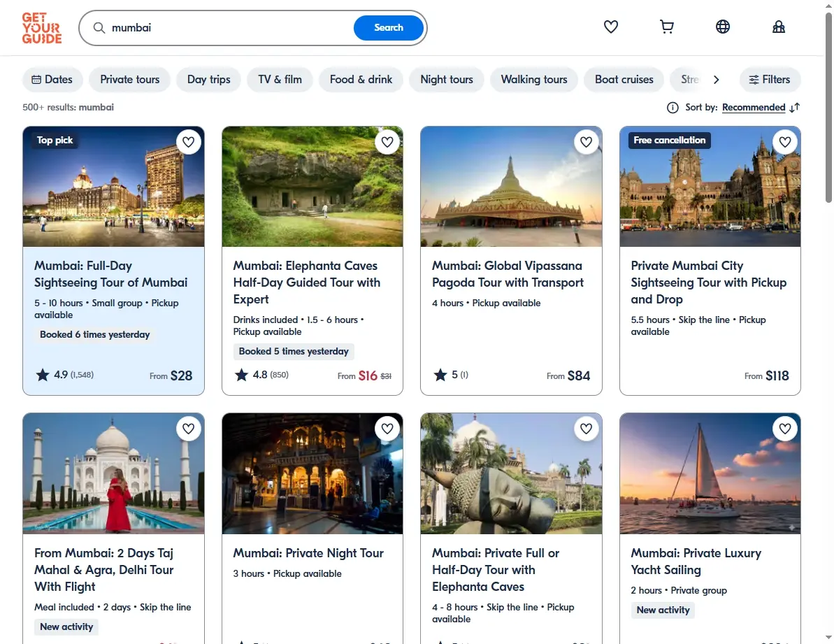834x644 pixels.
Task: Save Full-Day Sightseeing Tour to wishlist
Action: 188,142
